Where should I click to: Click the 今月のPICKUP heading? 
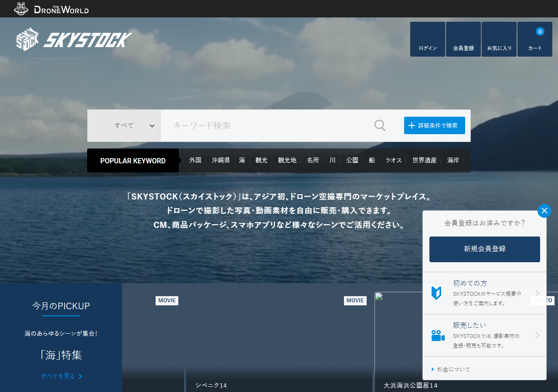(61, 306)
